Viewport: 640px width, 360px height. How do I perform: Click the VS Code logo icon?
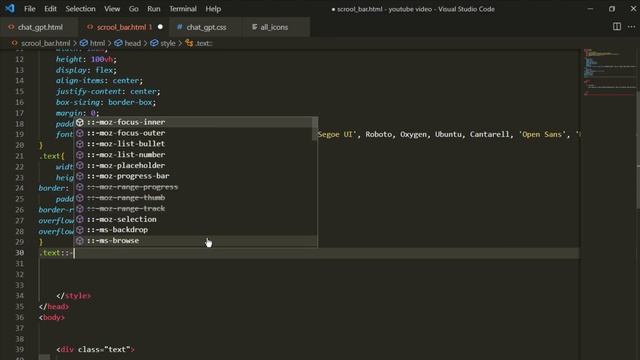[10, 8]
